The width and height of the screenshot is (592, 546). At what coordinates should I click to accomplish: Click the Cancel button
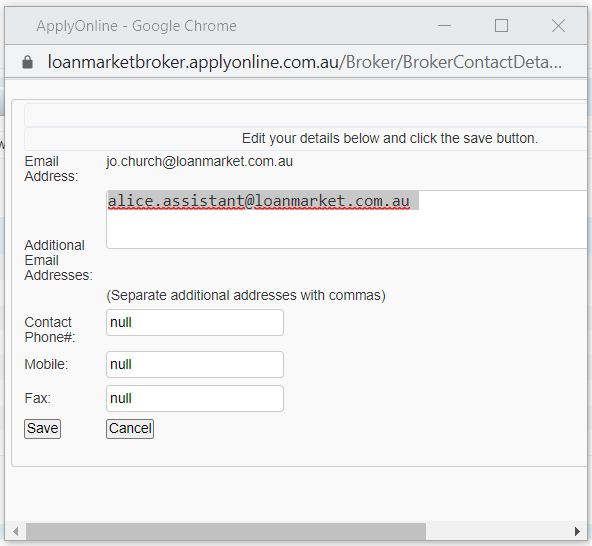point(130,429)
